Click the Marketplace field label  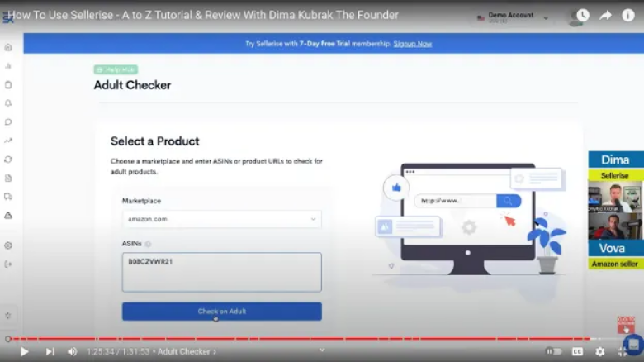click(x=141, y=201)
